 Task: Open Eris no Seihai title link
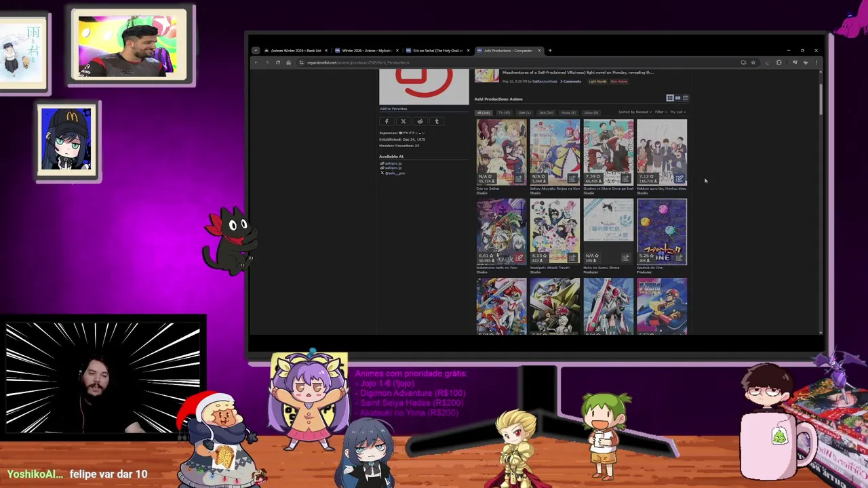(x=488, y=188)
